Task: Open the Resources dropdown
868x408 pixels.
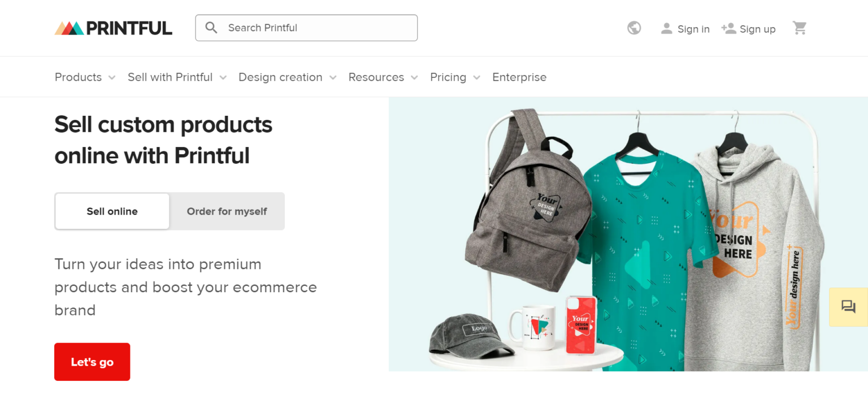Action: point(376,77)
